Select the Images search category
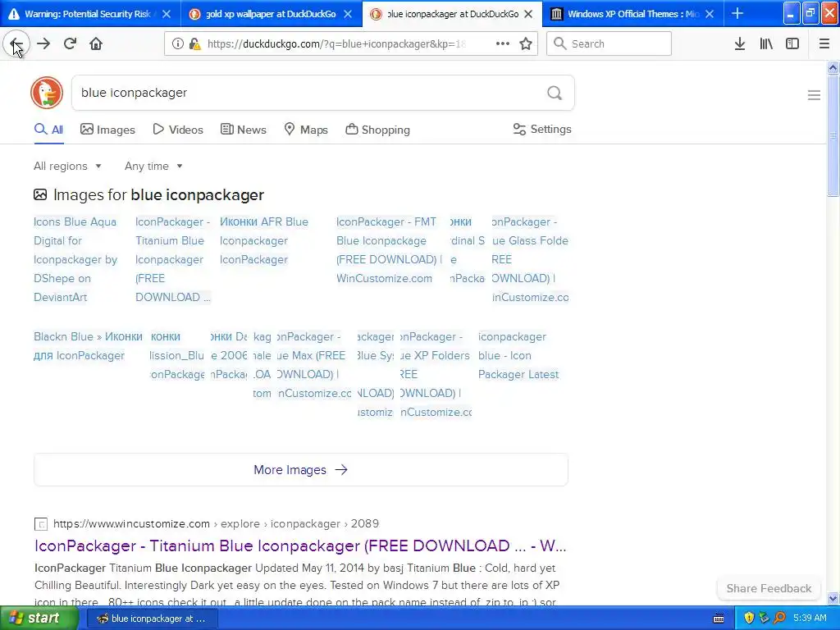This screenshot has width=840, height=630. 107,130
